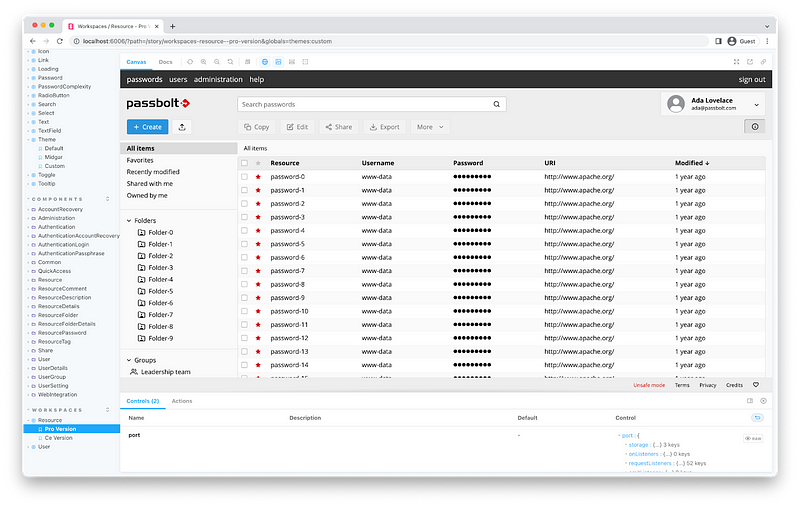
Task: Collapse the Folders section
Action: pos(129,220)
